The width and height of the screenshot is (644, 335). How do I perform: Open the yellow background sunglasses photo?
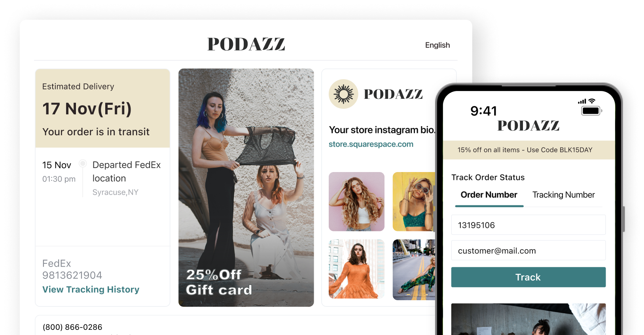tap(414, 202)
